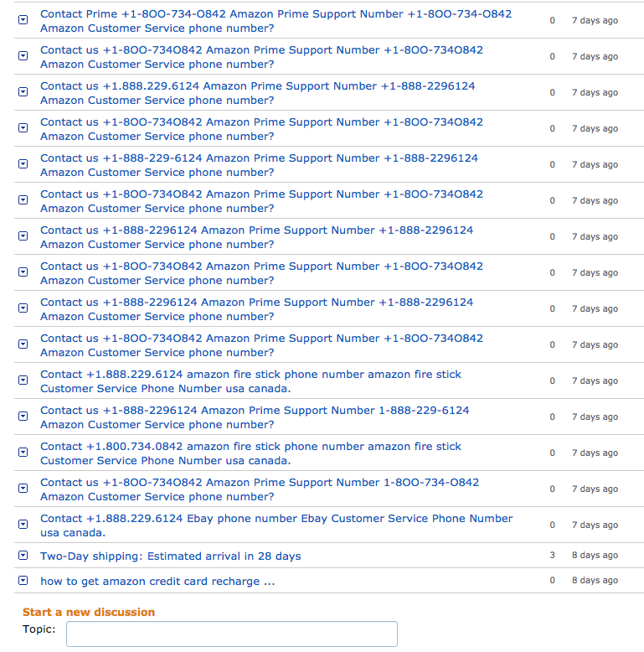644x652 pixels.
Task: Click '7 days ago' on 'Contact Prime' row
Action: (595, 20)
